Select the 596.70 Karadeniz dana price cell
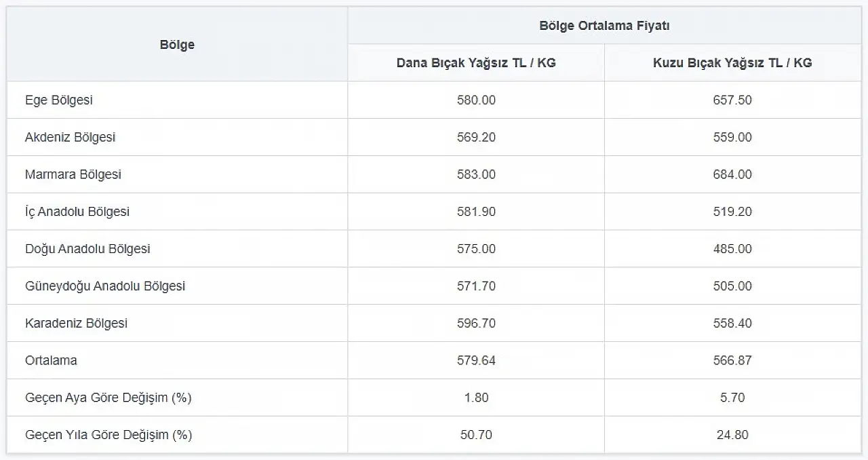This screenshot has height=460, width=868. coord(476,324)
